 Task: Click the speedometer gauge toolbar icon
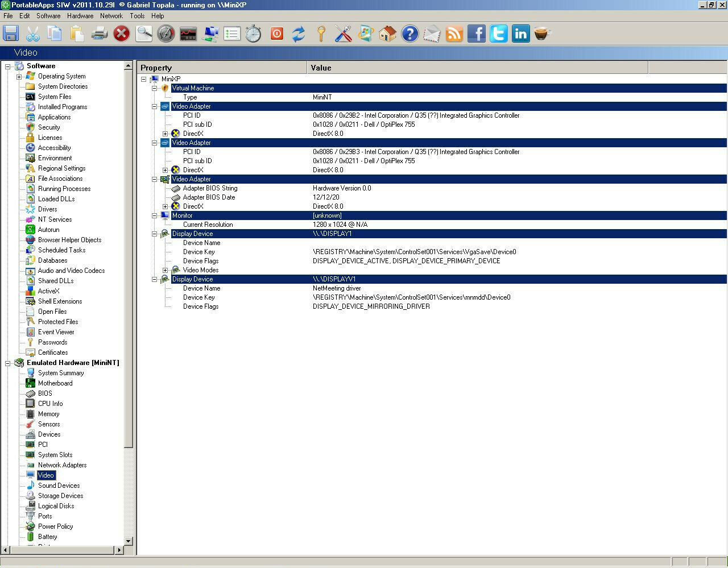click(166, 34)
